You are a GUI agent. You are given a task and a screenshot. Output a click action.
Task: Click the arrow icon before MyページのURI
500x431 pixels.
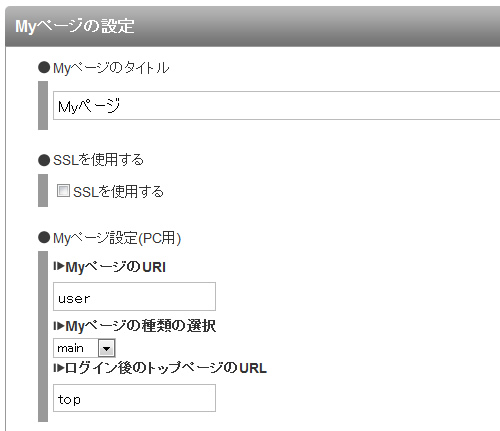click(x=59, y=266)
